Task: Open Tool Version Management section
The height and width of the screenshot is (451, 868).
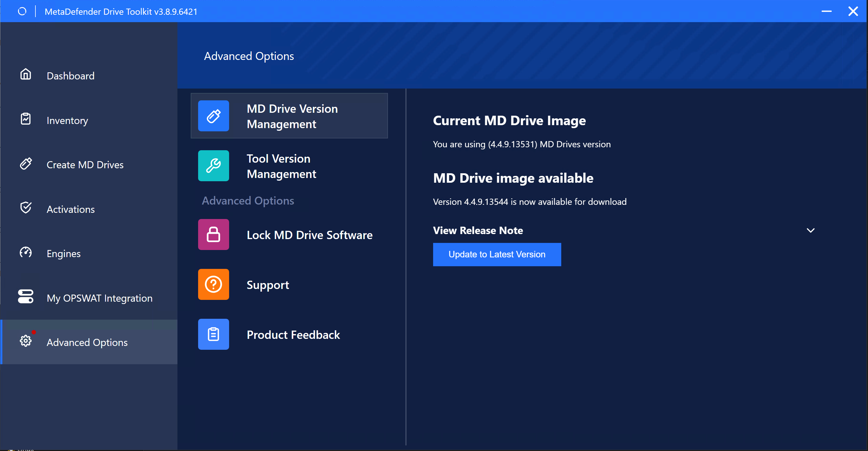Action: 289,166
